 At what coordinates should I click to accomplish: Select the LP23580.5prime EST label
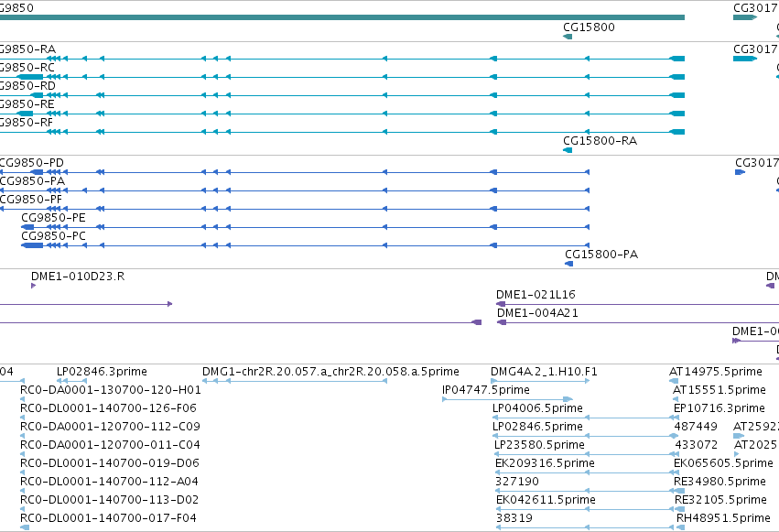coord(539,445)
